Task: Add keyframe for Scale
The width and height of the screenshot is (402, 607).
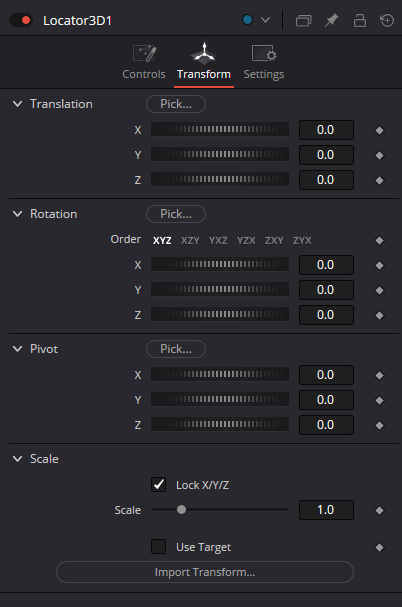Action: tap(380, 511)
